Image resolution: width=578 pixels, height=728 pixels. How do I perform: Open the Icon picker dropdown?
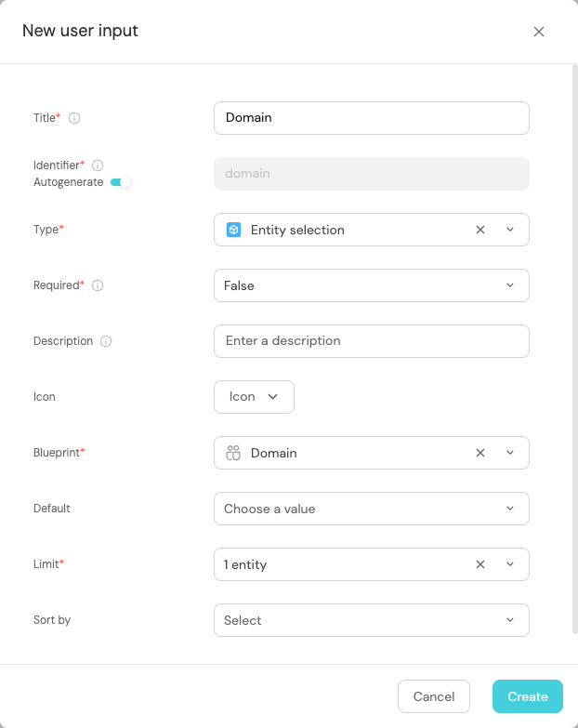point(254,396)
